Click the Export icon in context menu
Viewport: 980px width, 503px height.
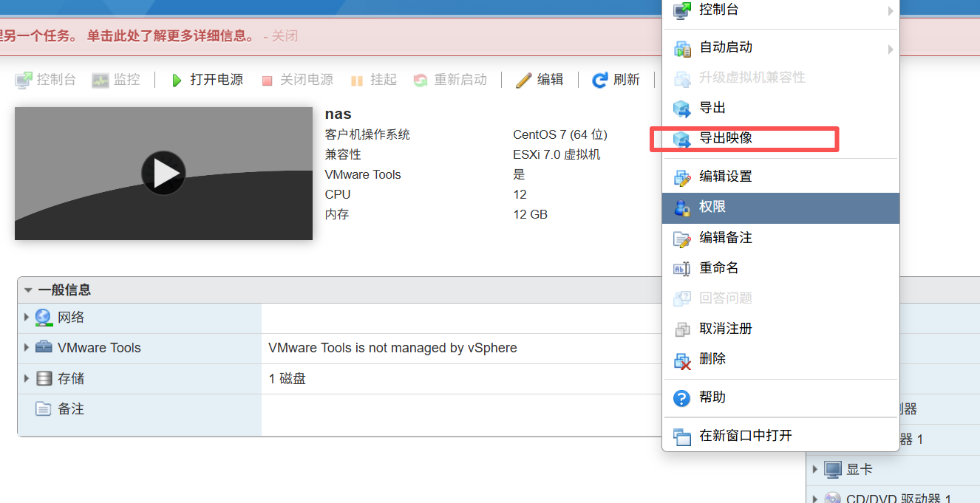coord(681,109)
